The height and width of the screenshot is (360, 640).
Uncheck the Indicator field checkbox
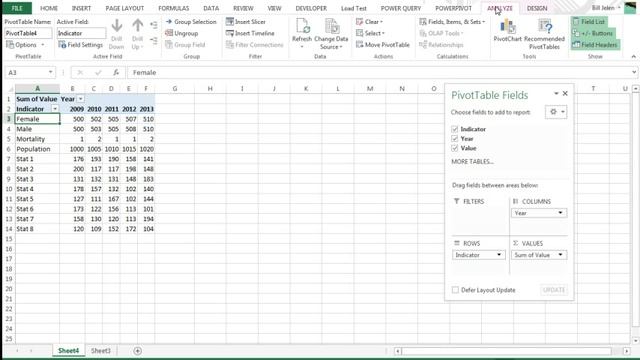(455, 129)
